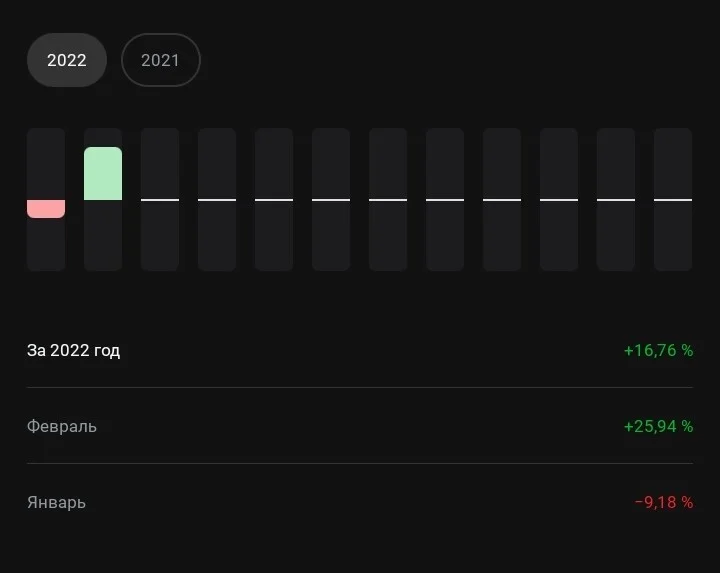This screenshot has height=573, width=720.
Task: Click the −9,18 % January value
Action: (x=664, y=502)
